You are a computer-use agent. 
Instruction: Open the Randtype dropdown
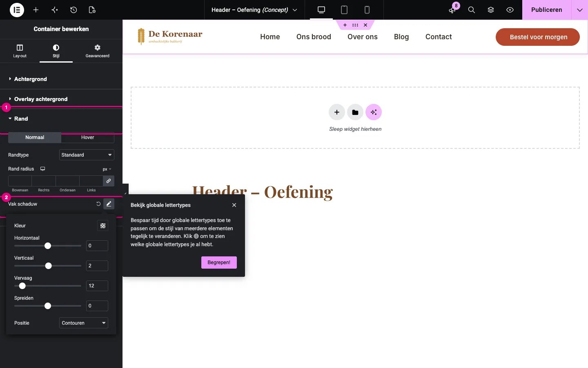point(87,155)
